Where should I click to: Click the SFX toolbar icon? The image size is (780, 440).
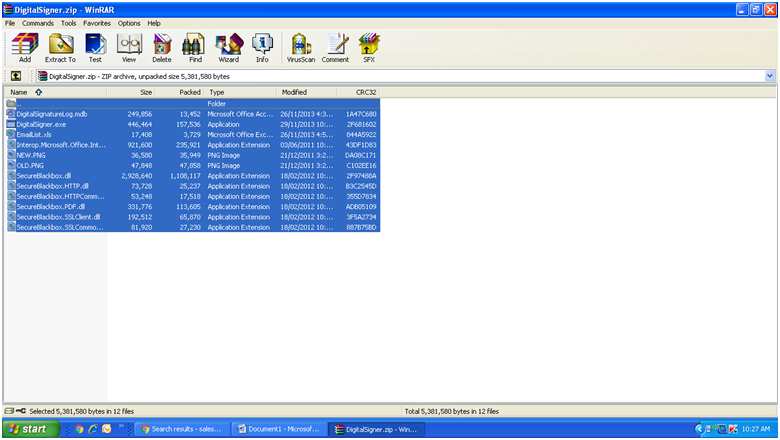[369, 48]
